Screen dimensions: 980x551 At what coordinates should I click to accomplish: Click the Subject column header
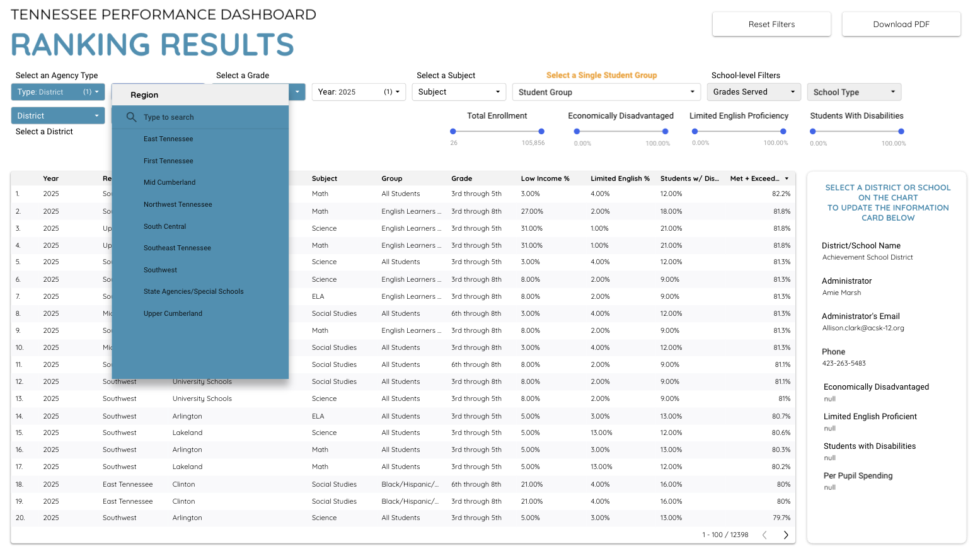(x=325, y=178)
